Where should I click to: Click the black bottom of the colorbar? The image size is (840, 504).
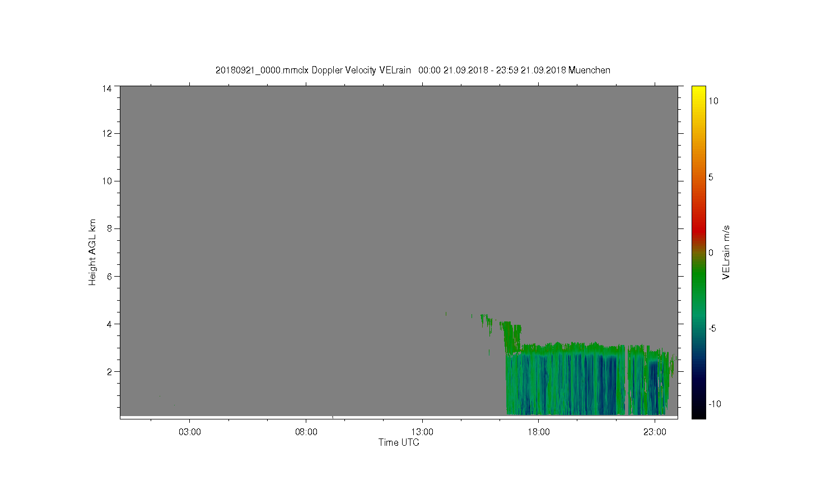[698, 413]
